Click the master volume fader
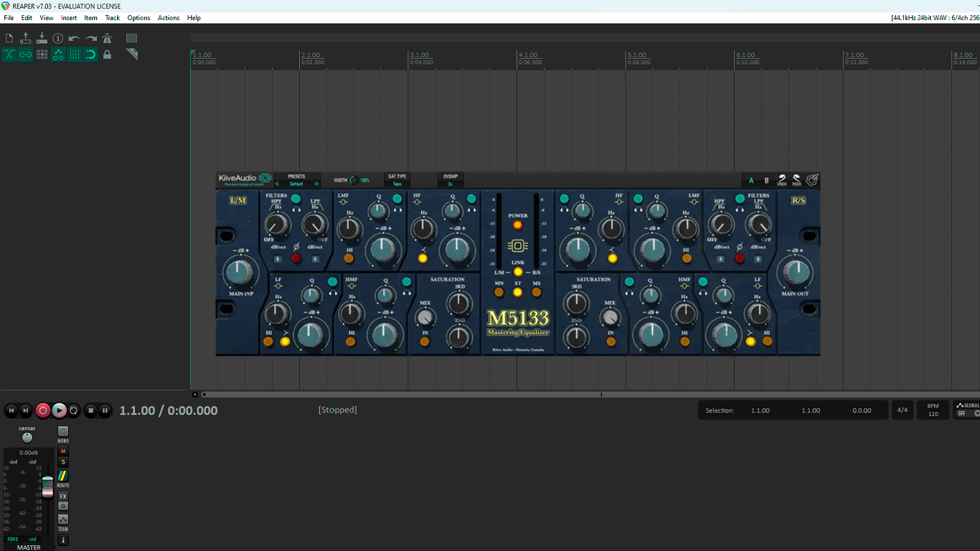 (x=47, y=486)
